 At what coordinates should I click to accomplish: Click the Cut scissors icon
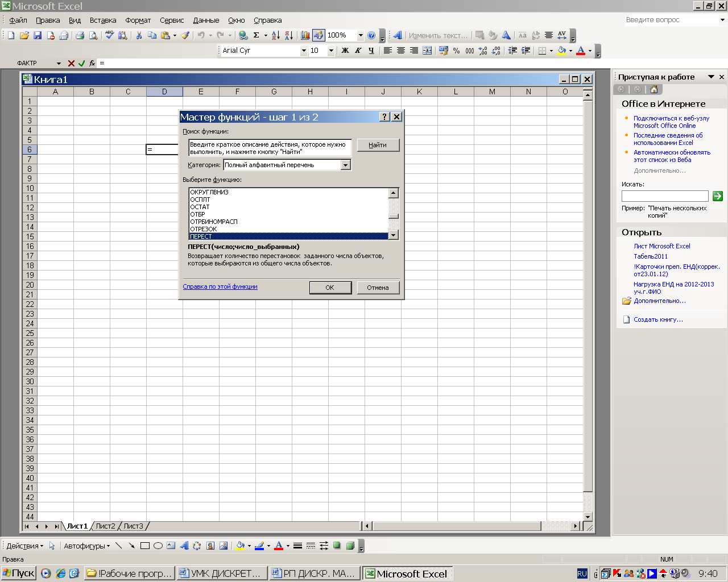tap(139, 35)
